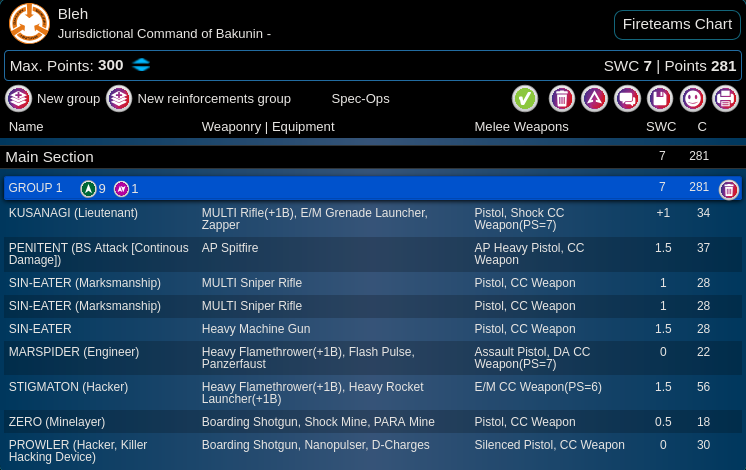This screenshot has height=470, width=746.
Task: Click Heavy Machine Gun weapon text
Action: coord(256,329)
